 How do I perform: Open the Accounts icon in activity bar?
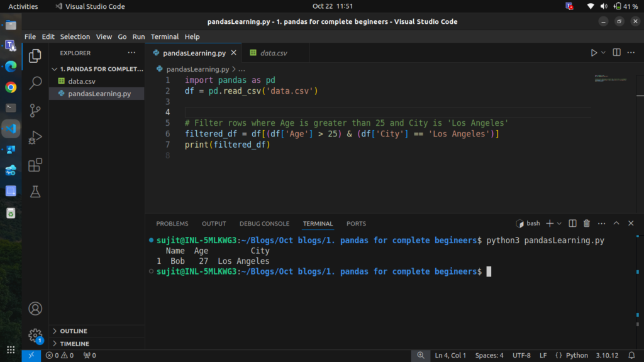click(x=35, y=309)
